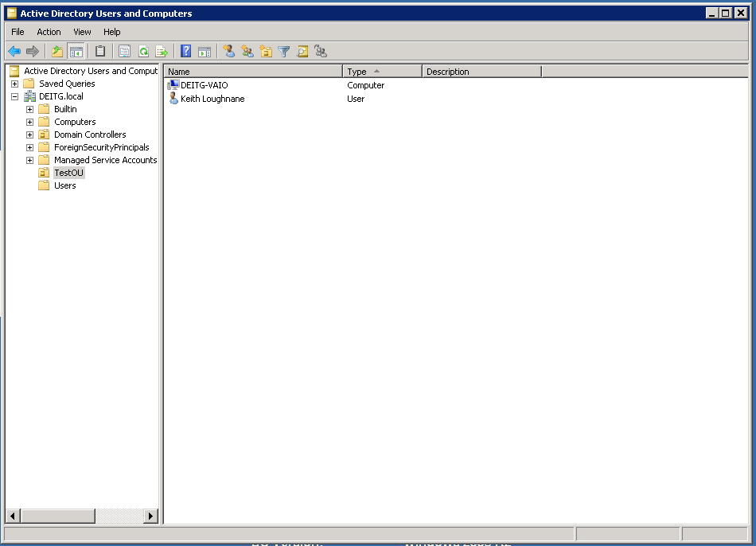Open the Action menu

pyautogui.click(x=49, y=32)
